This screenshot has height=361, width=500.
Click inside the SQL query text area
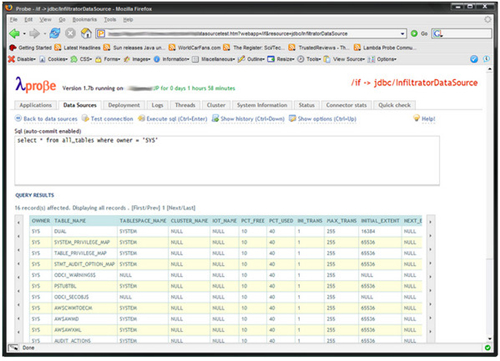(227, 160)
